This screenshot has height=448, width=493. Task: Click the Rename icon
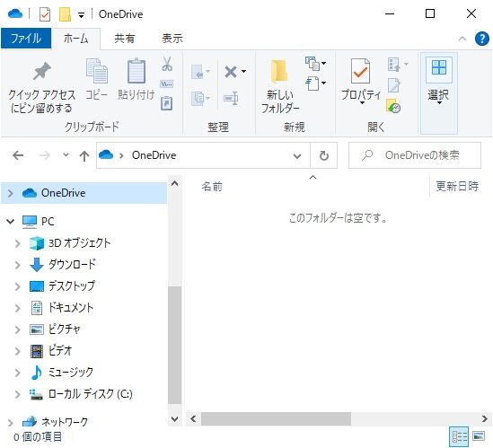pyautogui.click(x=231, y=99)
